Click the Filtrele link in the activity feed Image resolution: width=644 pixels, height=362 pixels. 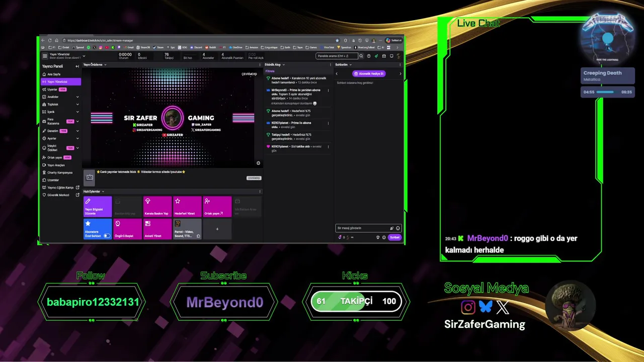tap(270, 71)
